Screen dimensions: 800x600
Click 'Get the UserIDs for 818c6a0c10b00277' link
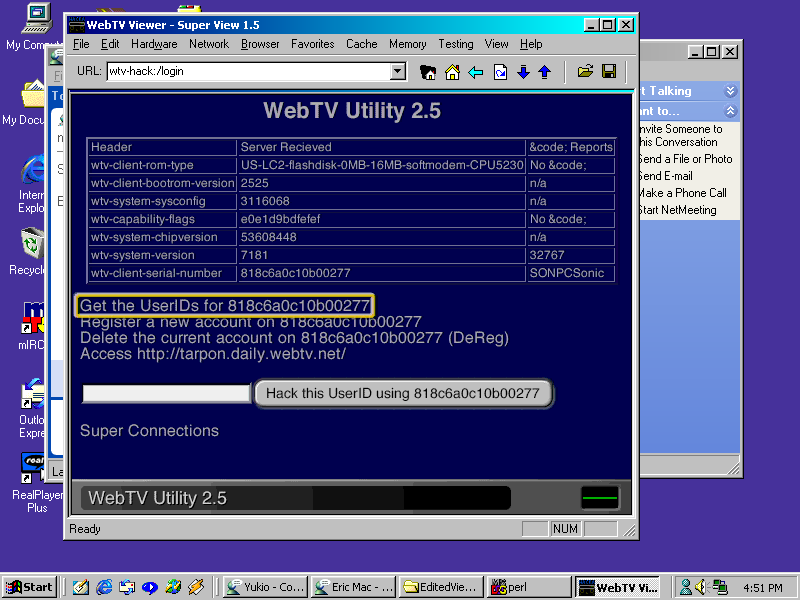pos(225,305)
